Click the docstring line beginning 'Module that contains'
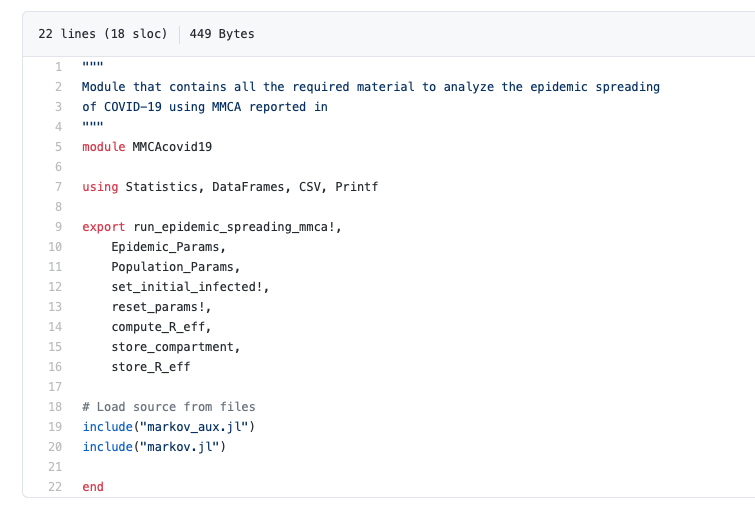Image resolution: width=755 pixels, height=512 pixels. (371, 87)
